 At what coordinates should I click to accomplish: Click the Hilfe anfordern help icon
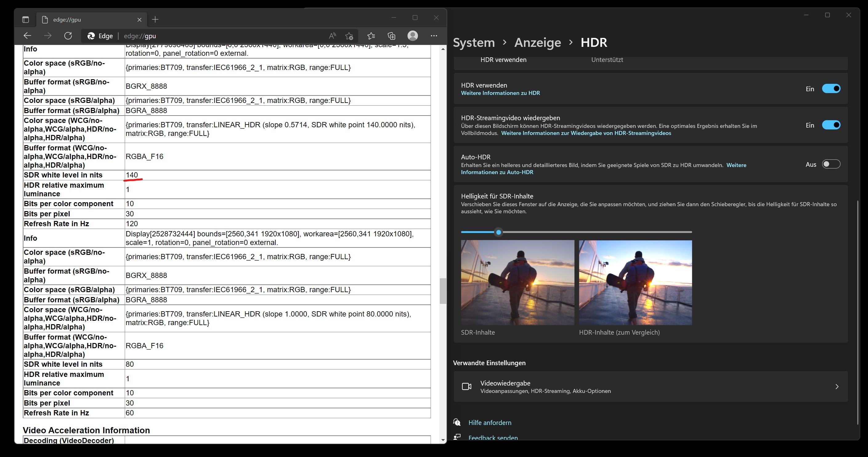coord(457,422)
